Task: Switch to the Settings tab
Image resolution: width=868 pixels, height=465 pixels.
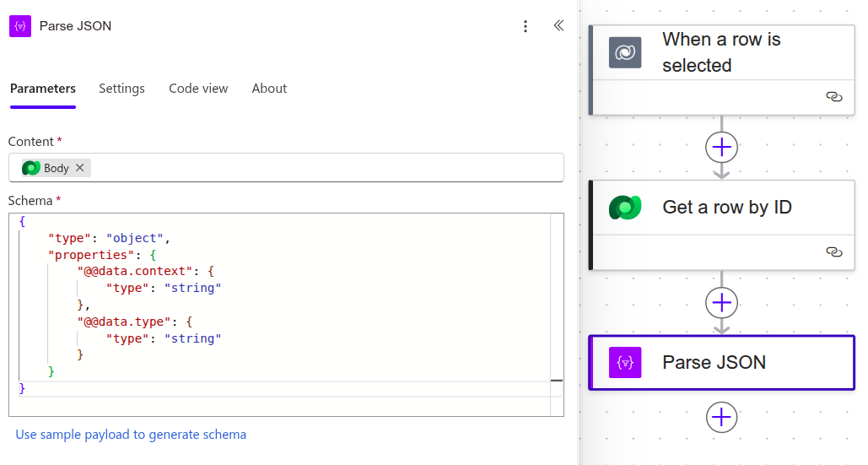Action: (121, 89)
